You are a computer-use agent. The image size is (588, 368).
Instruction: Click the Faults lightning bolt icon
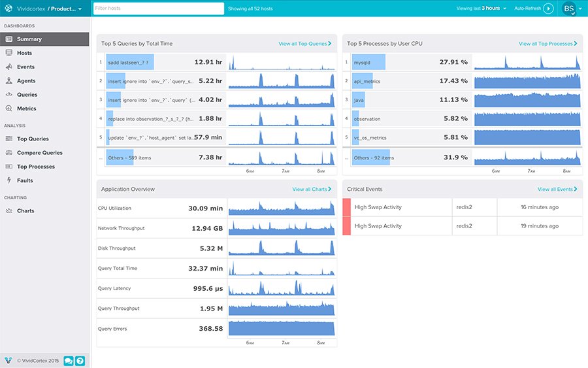point(9,180)
